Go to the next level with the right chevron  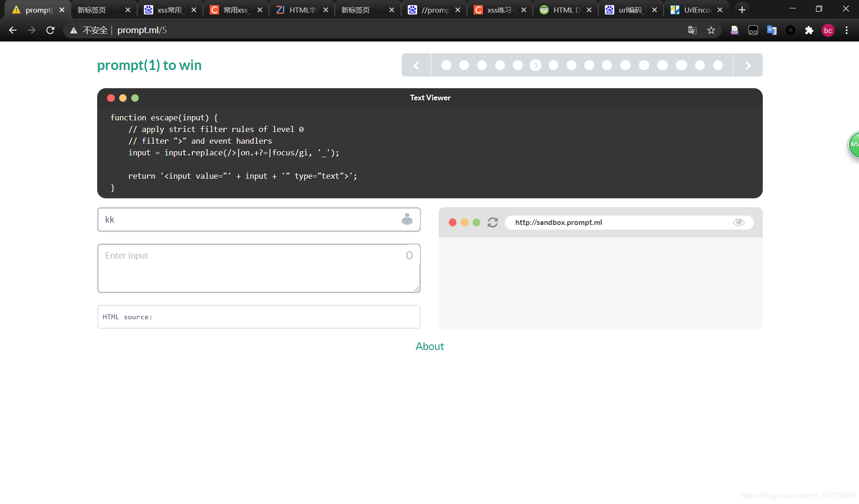(x=748, y=65)
